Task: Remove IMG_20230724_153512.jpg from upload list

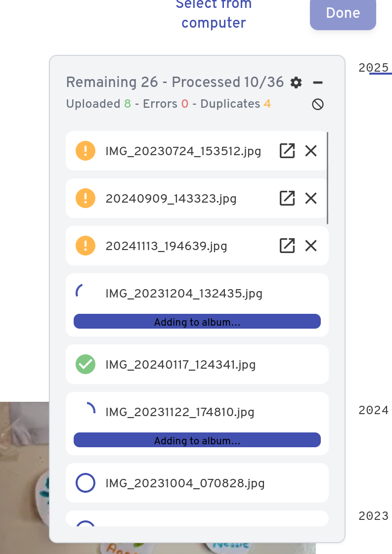Action: (311, 151)
